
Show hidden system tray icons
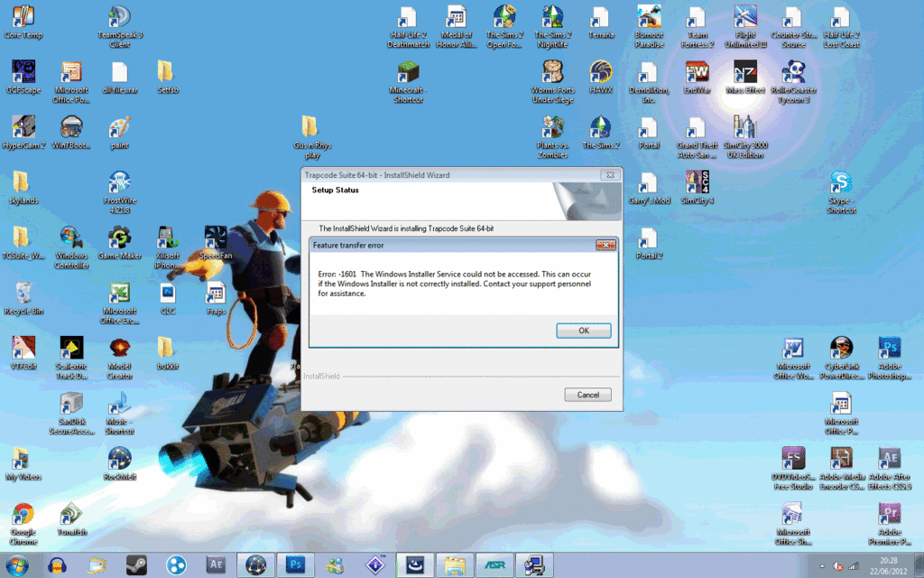821,566
